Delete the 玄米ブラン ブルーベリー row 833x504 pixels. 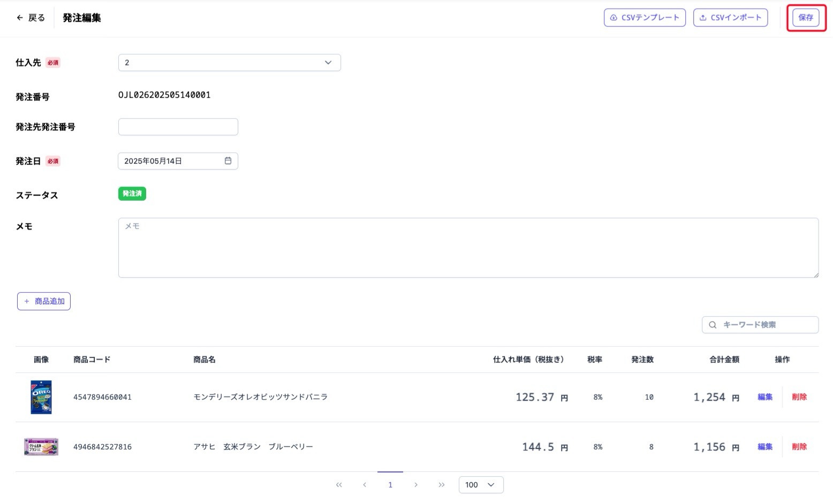799,447
